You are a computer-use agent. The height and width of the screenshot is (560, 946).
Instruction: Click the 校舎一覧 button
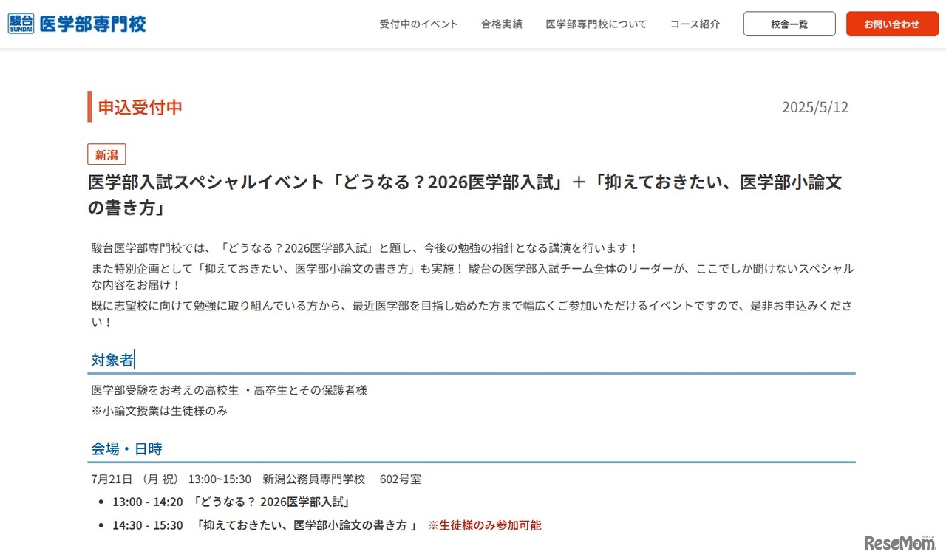(x=789, y=24)
